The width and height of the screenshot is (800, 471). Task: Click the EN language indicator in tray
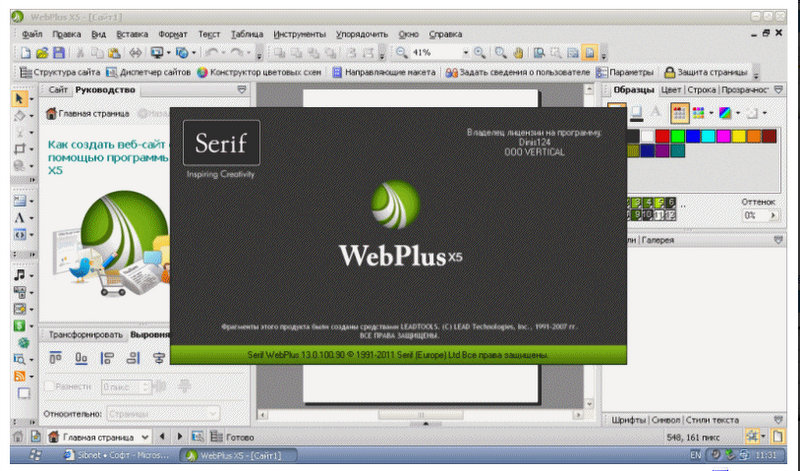click(695, 455)
